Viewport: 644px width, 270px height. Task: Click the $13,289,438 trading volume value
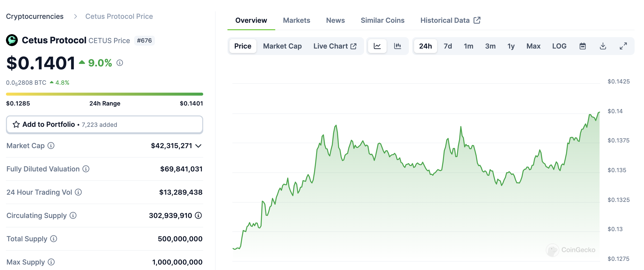[181, 192]
